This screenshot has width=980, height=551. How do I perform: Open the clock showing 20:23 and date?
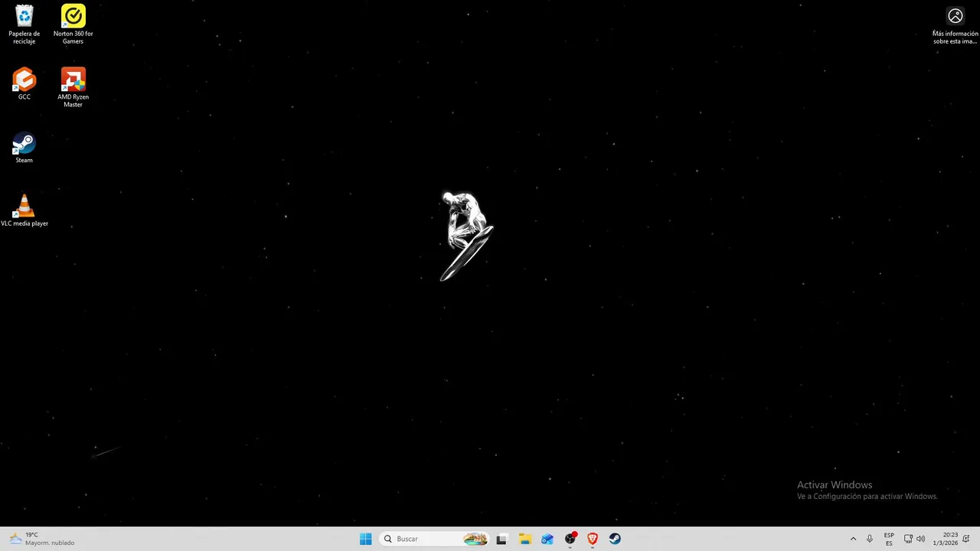click(x=945, y=539)
